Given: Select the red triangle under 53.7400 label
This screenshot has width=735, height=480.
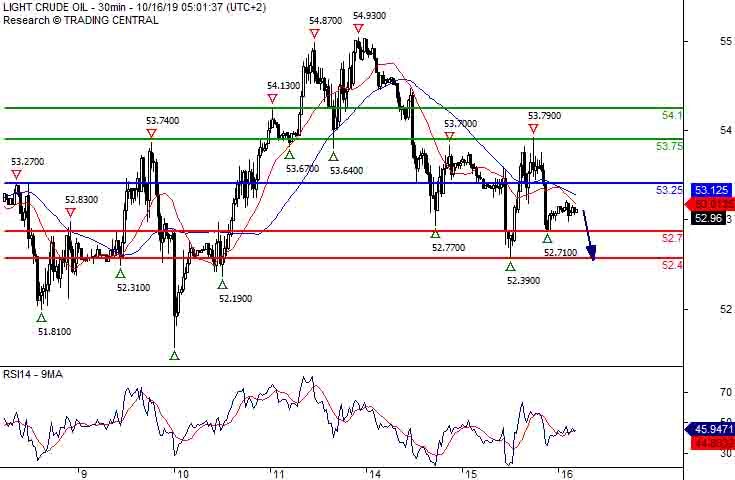Looking at the screenshot, I should [151, 134].
